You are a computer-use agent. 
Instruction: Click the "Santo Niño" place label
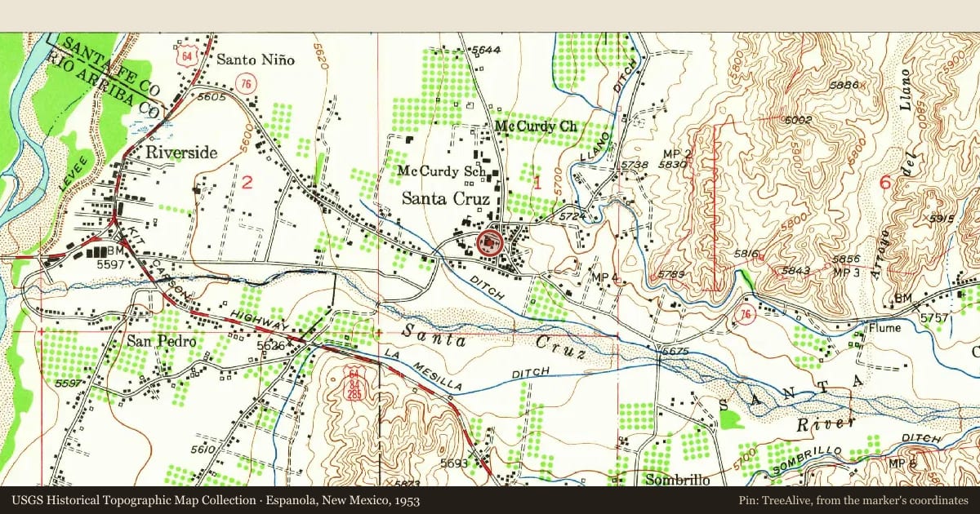pyautogui.click(x=256, y=60)
